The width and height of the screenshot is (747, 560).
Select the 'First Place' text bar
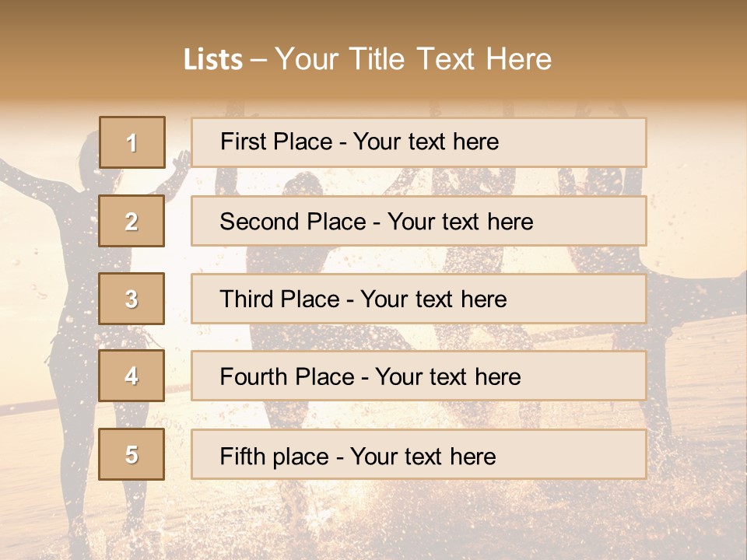point(419,142)
